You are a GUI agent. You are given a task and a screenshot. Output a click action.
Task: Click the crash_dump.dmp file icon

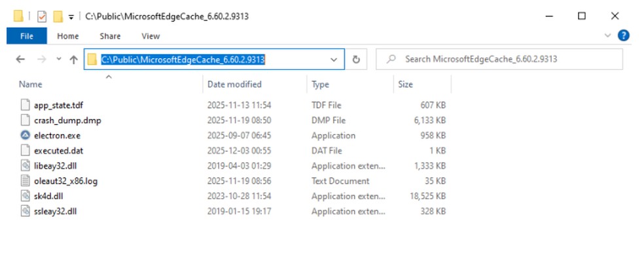point(26,120)
